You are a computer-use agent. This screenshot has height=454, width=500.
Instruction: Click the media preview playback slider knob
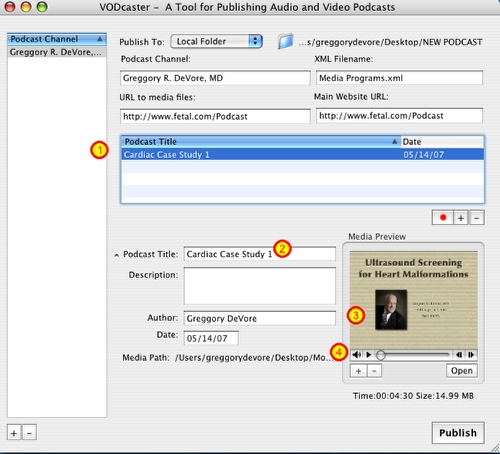tap(381, 355)
